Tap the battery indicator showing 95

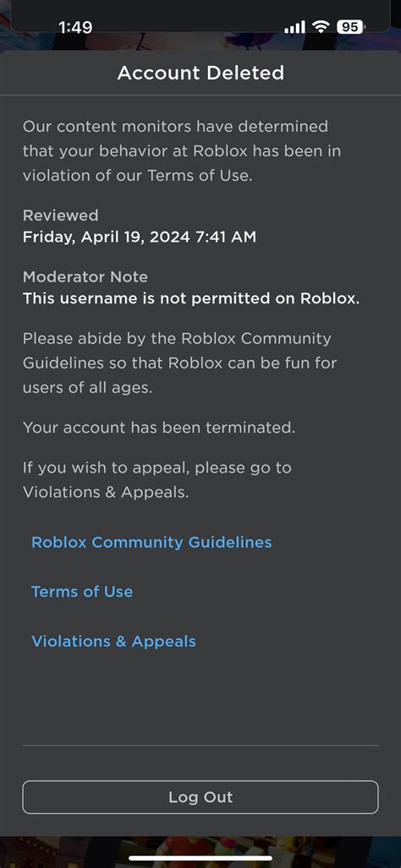pos(350,26)
